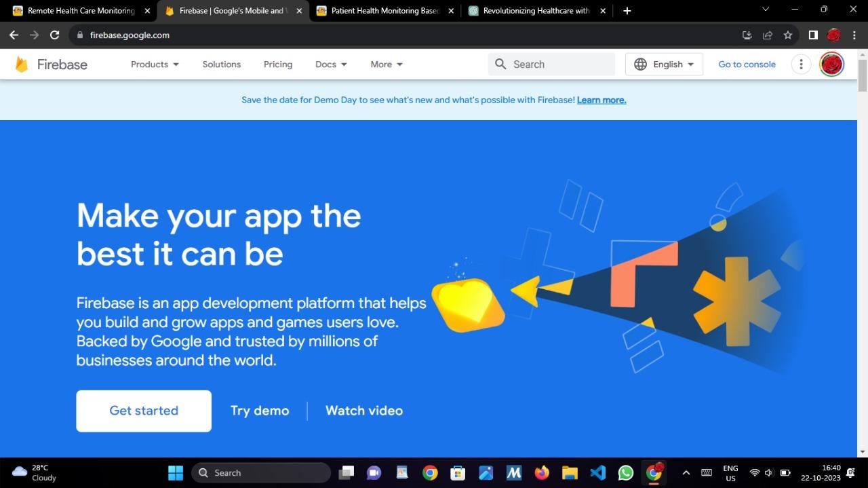Open Chrome's three-dot menu
Viewport: 868px width, 488px height.
coord(854,35)
